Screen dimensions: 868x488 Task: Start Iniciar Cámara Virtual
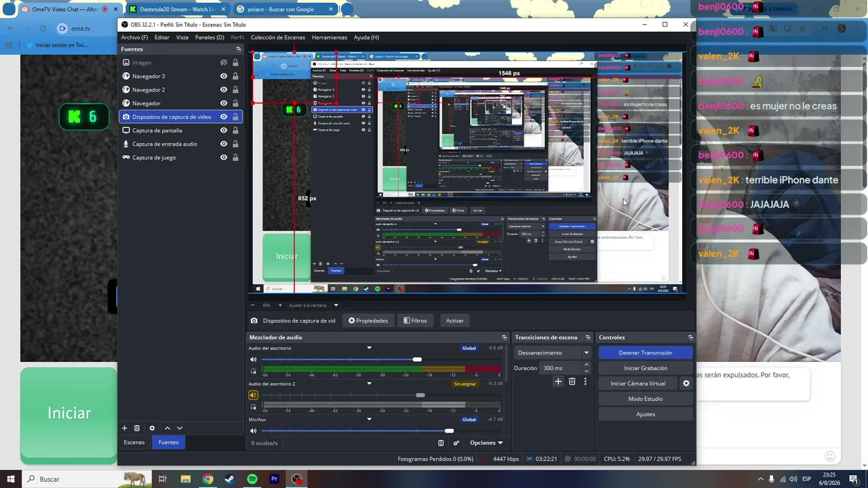point(637,384)
